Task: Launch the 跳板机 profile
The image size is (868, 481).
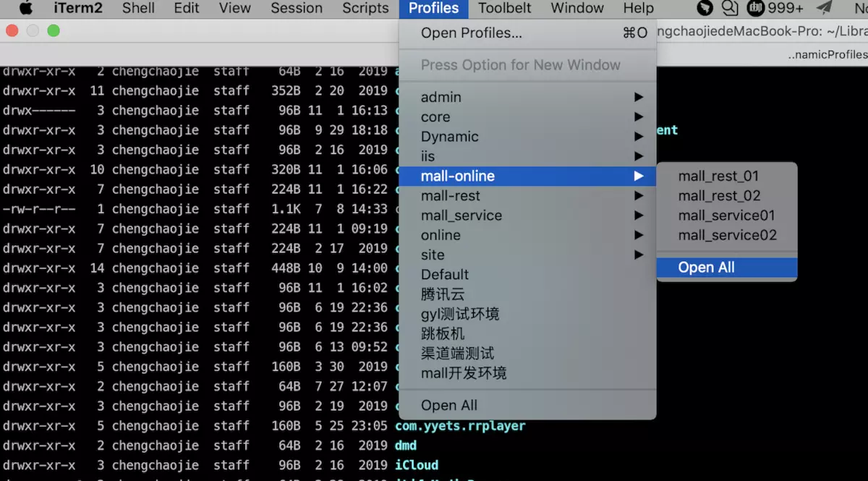Action: point(527,333)
